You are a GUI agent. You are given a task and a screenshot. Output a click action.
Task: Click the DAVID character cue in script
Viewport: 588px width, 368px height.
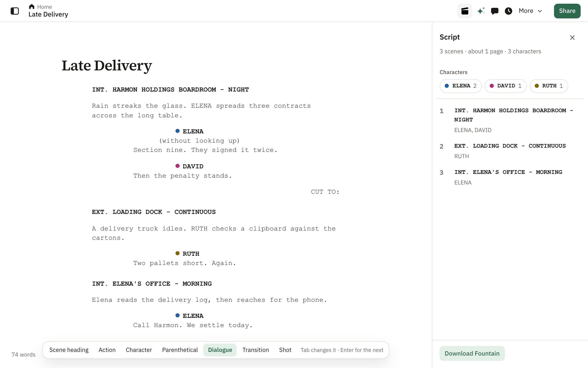pos(193,167)
